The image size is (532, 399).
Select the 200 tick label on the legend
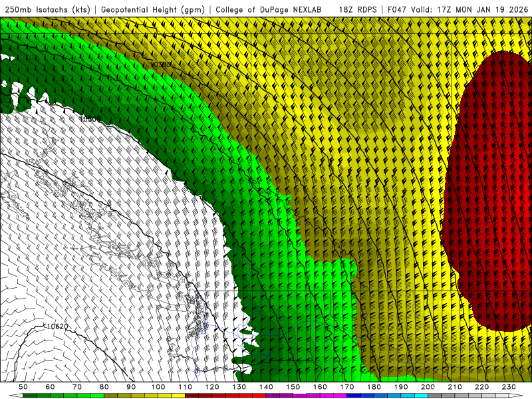point(428,387)
